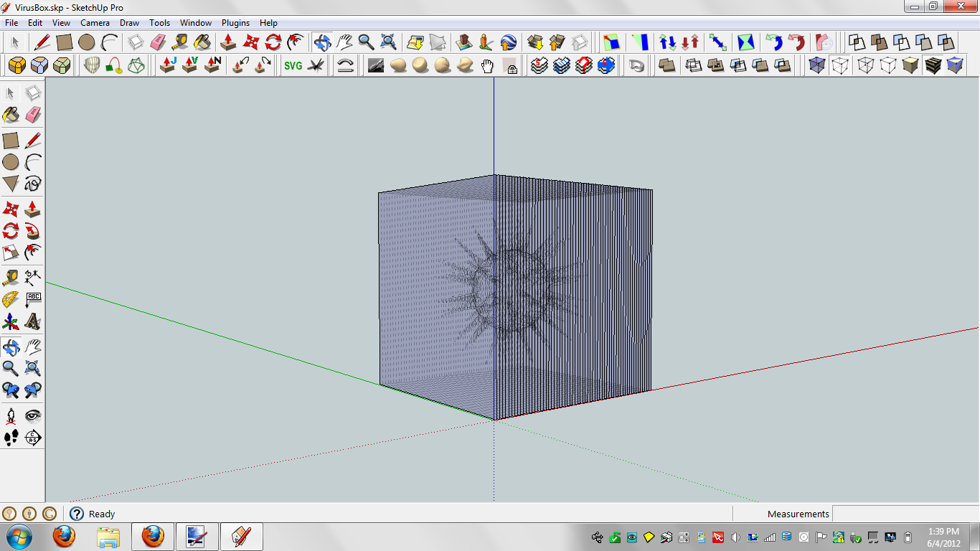Viewport: 980px width, 551px height.
Task: Toggle Back Edges display style
Action: 840,66
